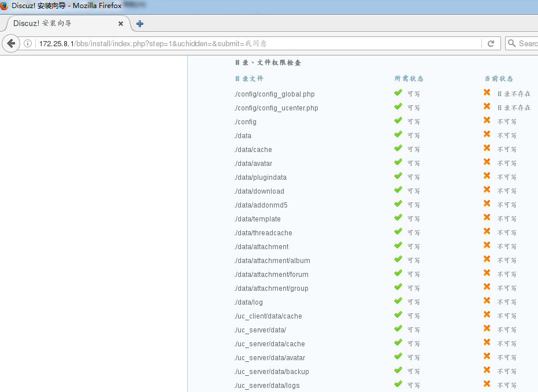Click green check on ./data row
This screenshot has height=392, width=538.
[x=398, y=134]
